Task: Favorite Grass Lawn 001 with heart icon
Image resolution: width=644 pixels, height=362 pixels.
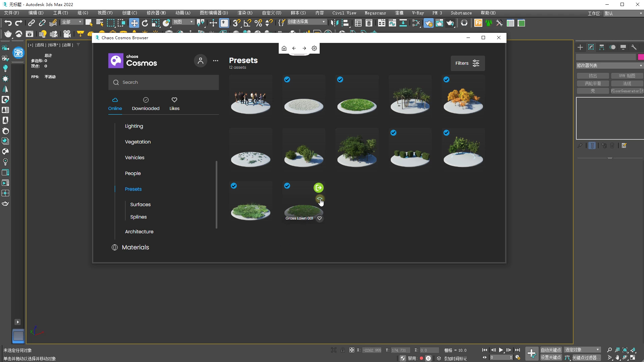Action: pyautogui.click(x=320, y=218)
